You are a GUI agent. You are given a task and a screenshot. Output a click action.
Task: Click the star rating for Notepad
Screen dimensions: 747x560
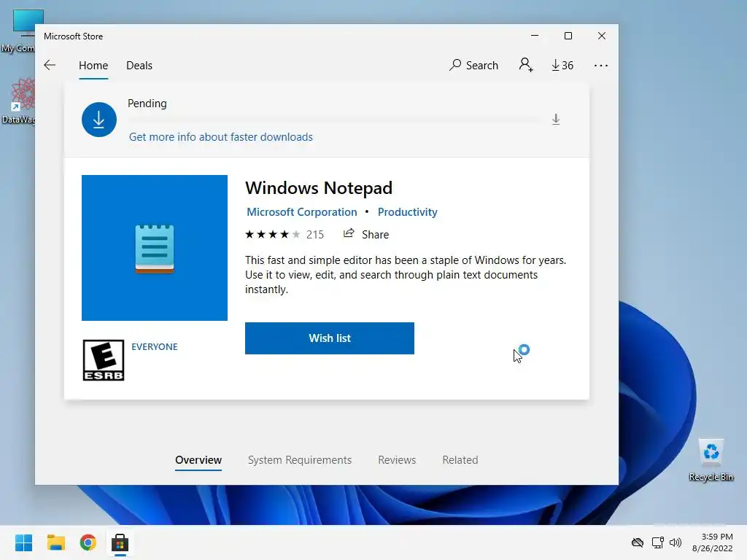pyautogui.click(x=273, y=234)
